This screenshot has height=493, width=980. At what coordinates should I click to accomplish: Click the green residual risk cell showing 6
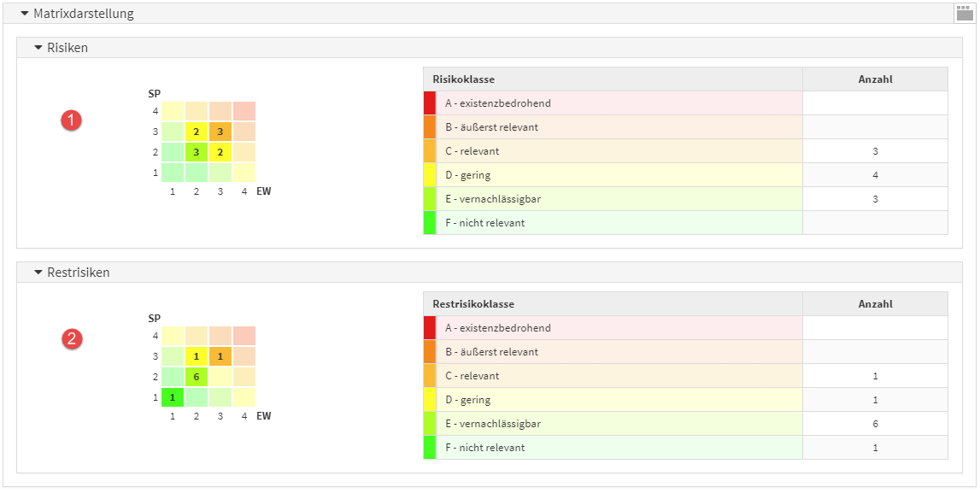pos(197,377)
